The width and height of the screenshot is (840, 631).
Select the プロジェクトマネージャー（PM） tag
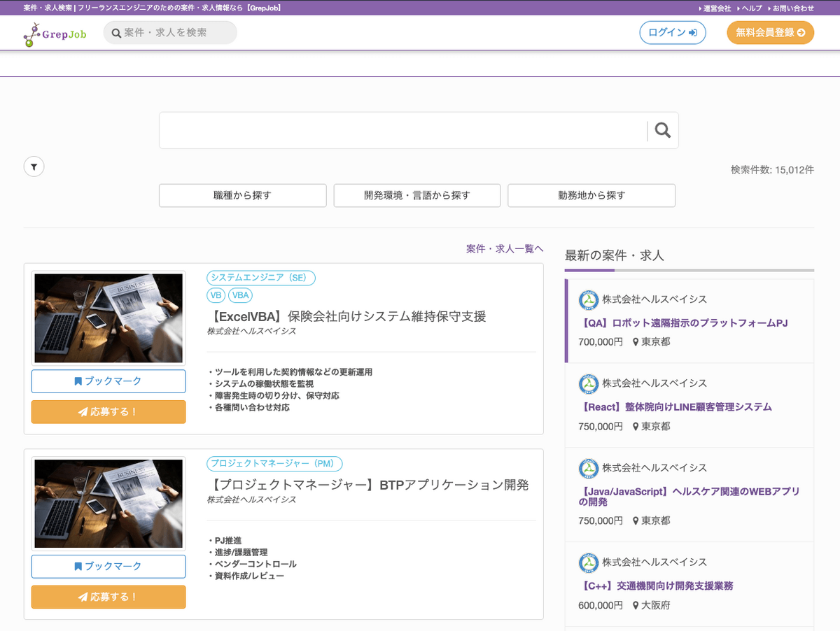[274, 464]
